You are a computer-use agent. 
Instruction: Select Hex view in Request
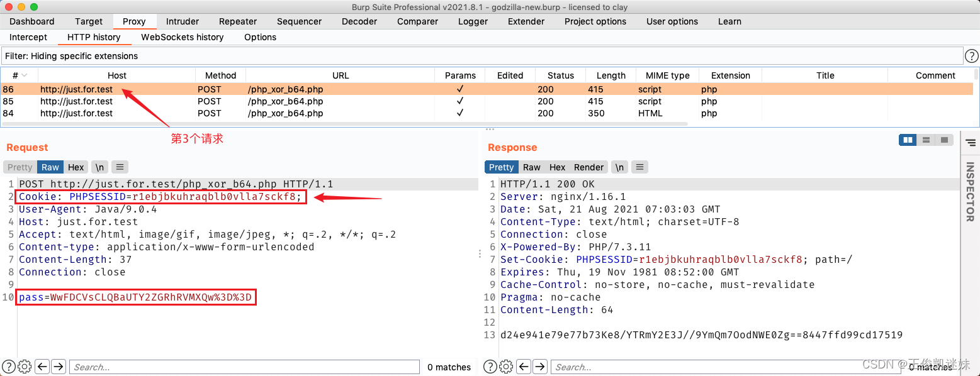click(76, 167)
